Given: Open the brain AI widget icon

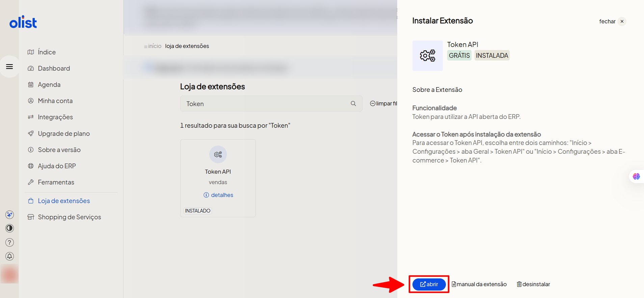Looking at the screenshot, I should click(x=637, y=176).
